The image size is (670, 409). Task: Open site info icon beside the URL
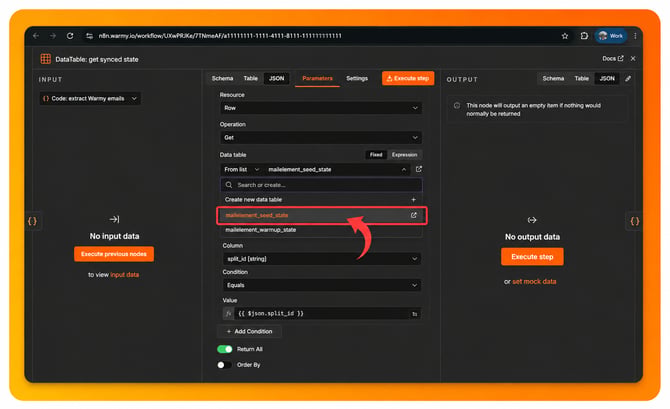pos(89,36)
